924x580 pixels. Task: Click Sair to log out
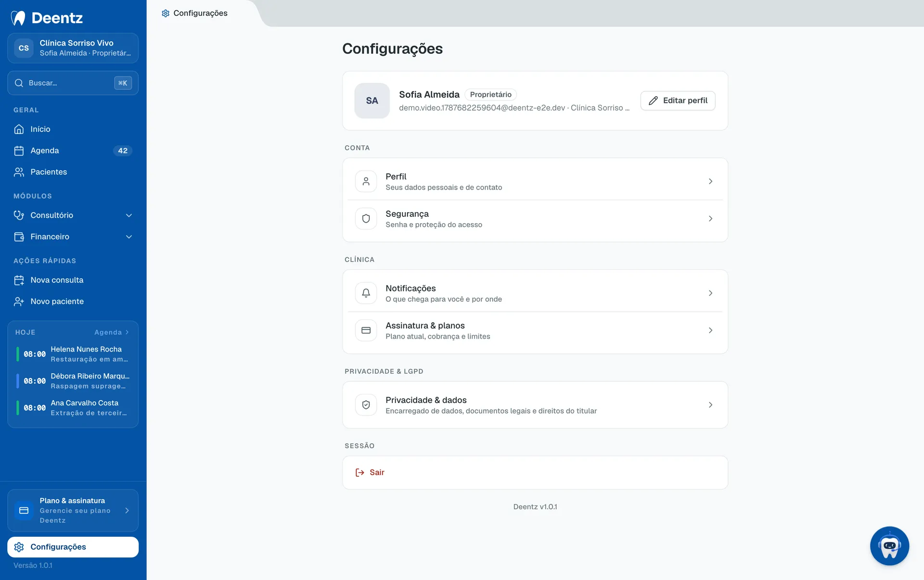[x=535, y=473]
